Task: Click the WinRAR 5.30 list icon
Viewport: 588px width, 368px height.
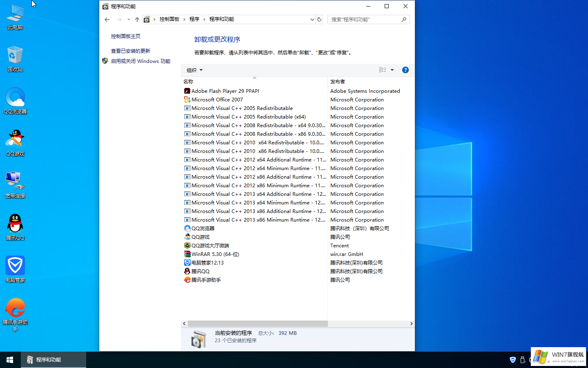Action: (x=187, y=254)
